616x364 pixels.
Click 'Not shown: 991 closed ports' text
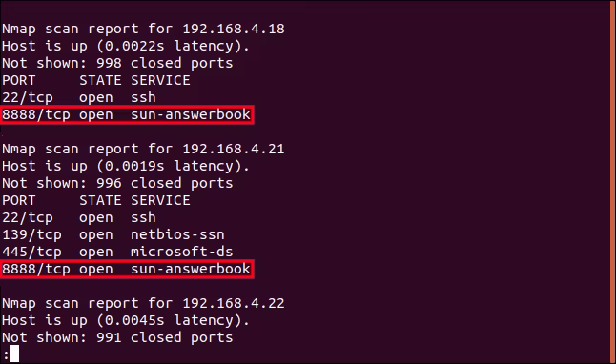pyautogui.click(x=117, y=337)
